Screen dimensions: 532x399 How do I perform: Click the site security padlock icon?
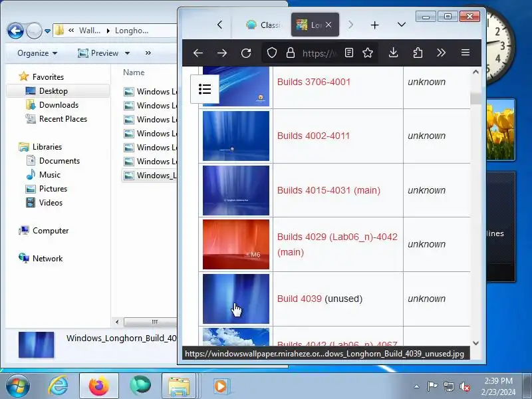pyautogui.click(x=291, y=53)
